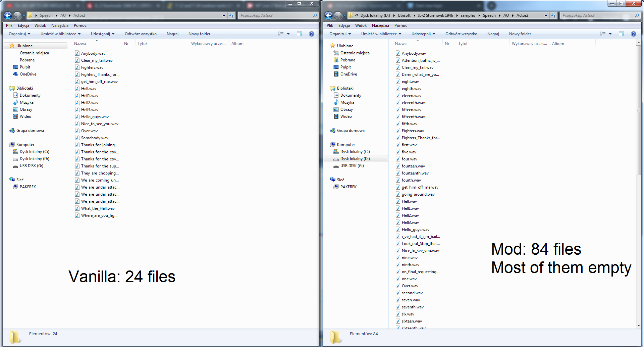This screenshot has width=644, height=347.
Task: Click AU breadcrumb in left address bar
Action: [x=63, y=15]
